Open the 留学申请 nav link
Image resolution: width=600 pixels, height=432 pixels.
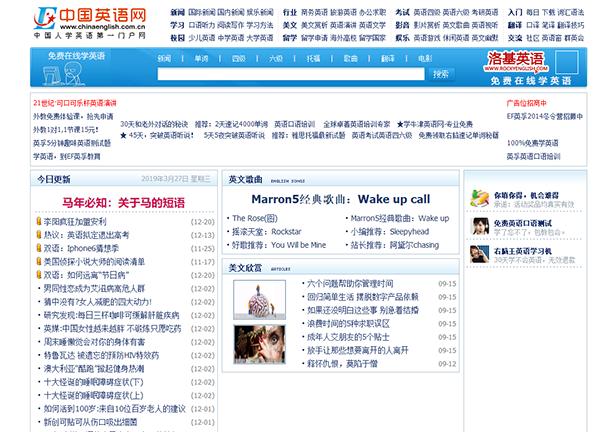click(314, 37)
